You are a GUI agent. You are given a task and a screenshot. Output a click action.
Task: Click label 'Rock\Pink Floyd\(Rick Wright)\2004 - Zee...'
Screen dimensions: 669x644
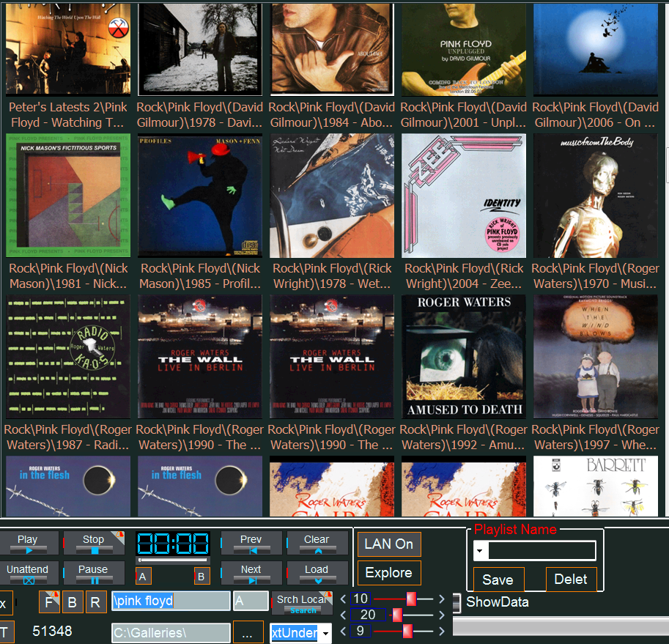tap(464, 276)
